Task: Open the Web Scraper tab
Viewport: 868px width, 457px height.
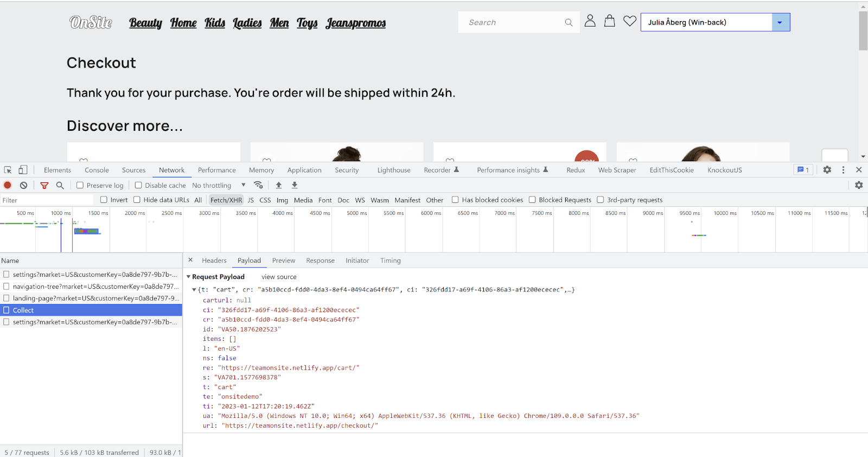Action: pyautogui.click(x=617, y=170)
